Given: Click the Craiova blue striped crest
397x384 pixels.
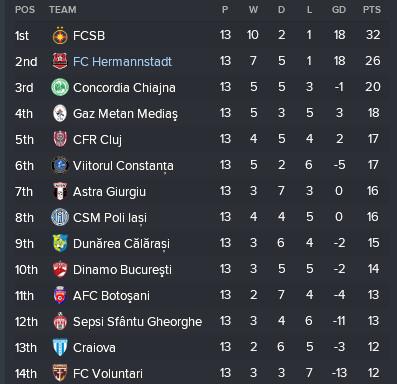Looking at the screenshot, I should click(60, 347).
